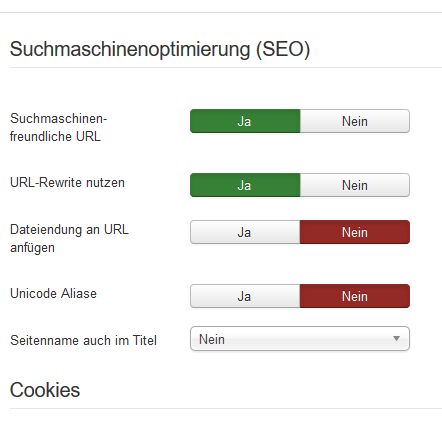Set Suchmaschinenfreundliche URL to Nein
The height and width of the screenshot is (428, 442).
click(355, 121)
